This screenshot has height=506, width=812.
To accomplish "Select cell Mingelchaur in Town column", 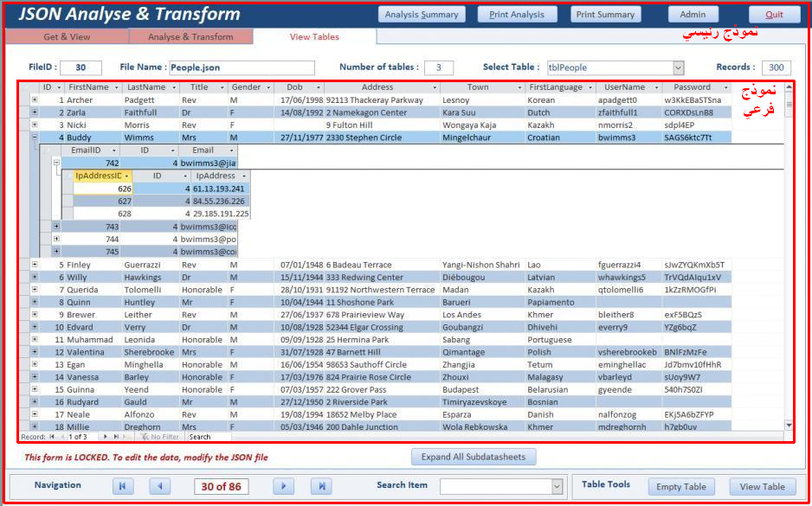I will click(x=482, y=138).
